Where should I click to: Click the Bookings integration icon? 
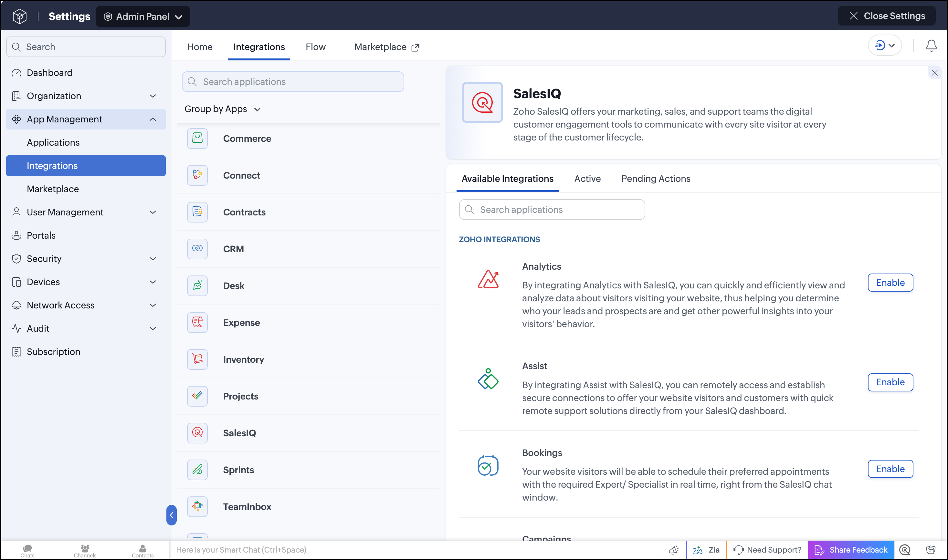(x=488, y=465)
